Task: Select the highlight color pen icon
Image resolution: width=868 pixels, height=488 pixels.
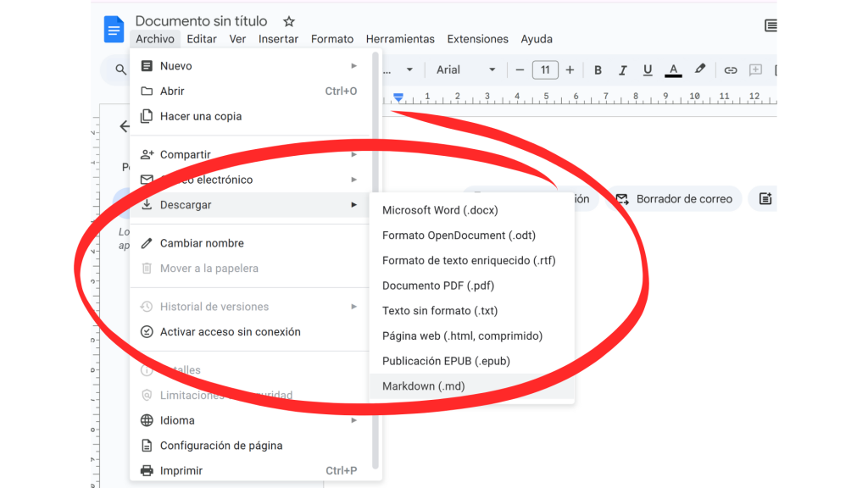Action: [700, 70]
